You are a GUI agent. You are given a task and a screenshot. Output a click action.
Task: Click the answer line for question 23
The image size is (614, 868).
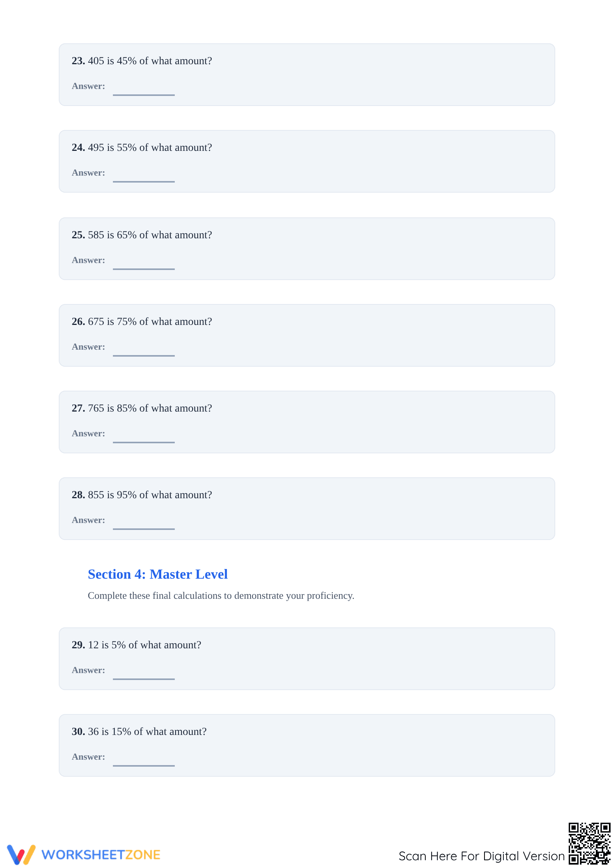coord(144,95)
